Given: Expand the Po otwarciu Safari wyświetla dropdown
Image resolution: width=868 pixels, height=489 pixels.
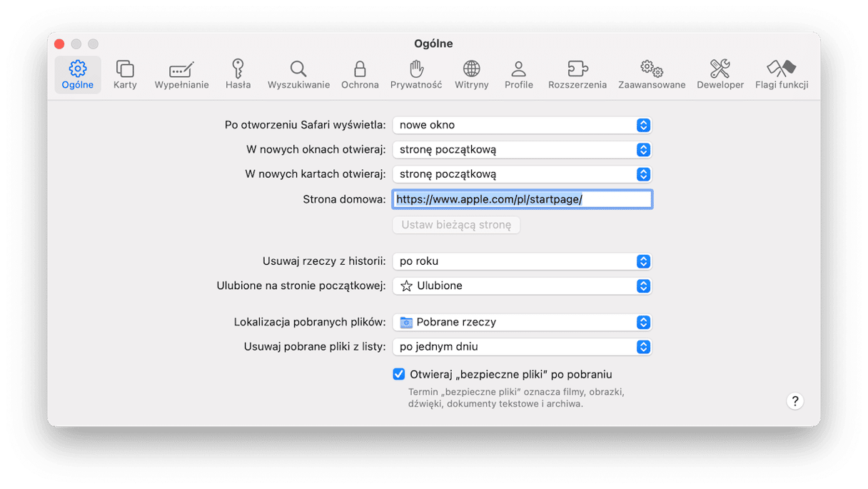Looking at the screenshot, I should 522,125.
